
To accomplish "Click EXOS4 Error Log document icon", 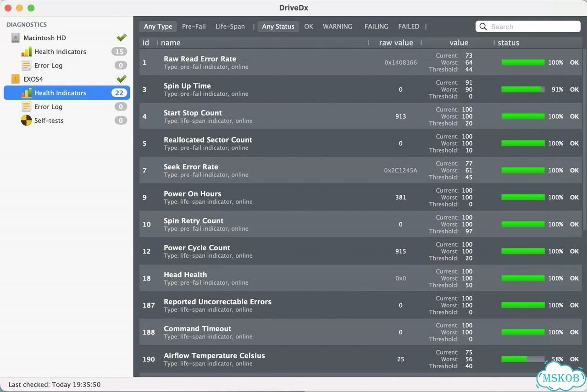I will pyautogui.click(x=27, y=107).
